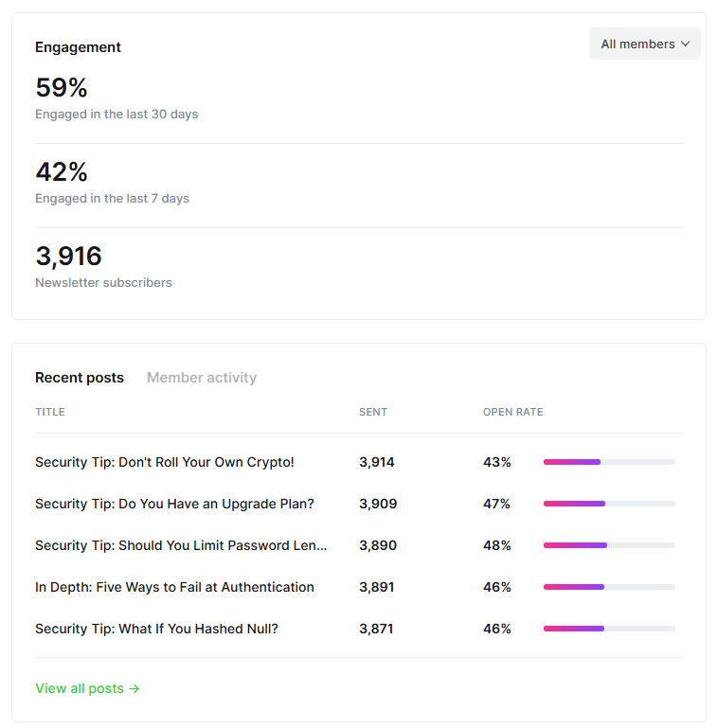Click the SENT column header
The height and width of the screenshot is (728, 718).
(373, 412)
